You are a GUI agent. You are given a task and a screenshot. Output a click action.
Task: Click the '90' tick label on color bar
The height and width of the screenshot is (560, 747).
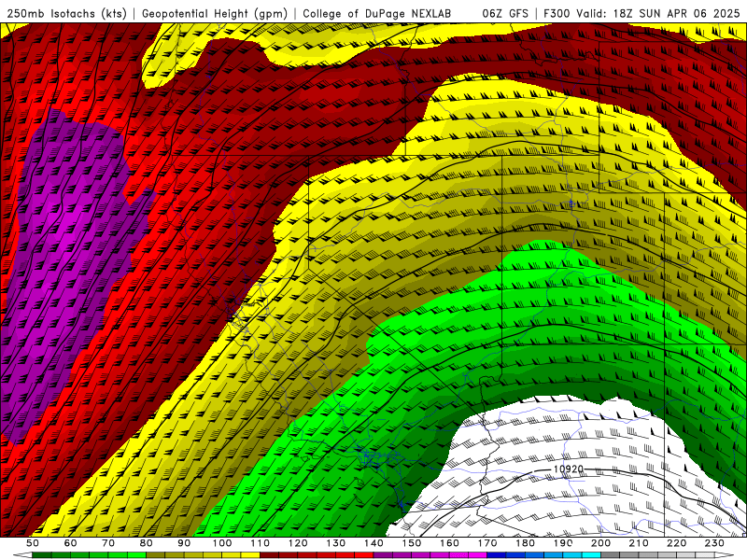184,543
